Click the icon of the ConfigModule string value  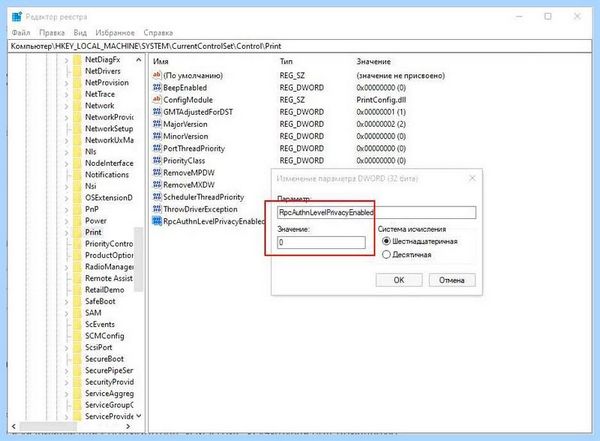(x=157, y=100)
